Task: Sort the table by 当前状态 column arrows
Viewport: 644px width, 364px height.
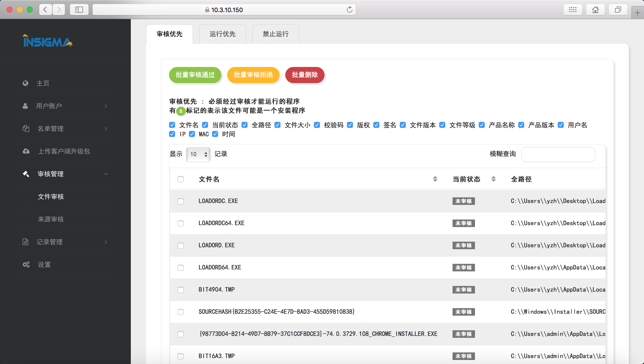Action: [x=493, y=179]
